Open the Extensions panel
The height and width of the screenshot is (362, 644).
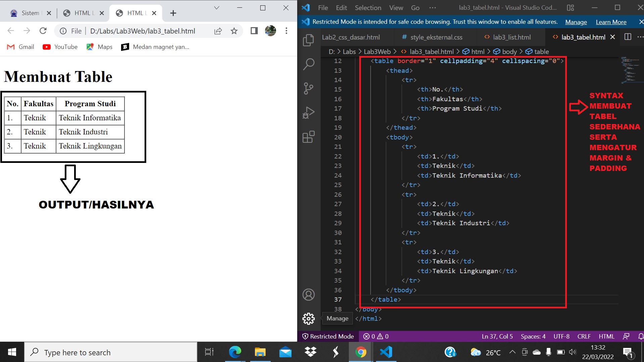[x=308, y=137]
